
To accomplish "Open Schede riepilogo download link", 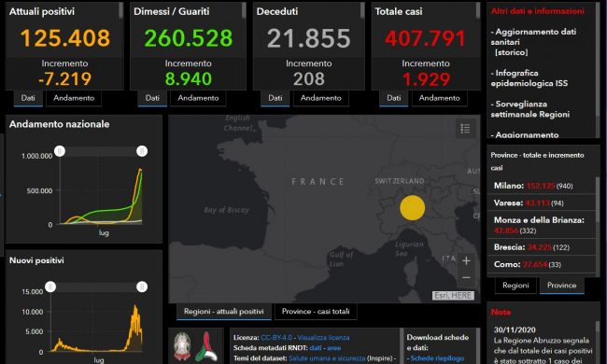I will tap(437, 358).
